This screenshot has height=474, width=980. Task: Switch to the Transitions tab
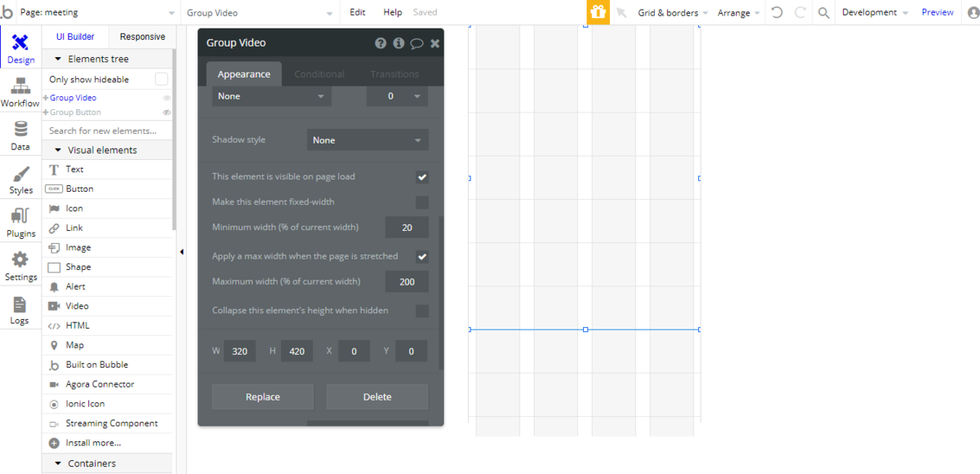pos(394,74)
